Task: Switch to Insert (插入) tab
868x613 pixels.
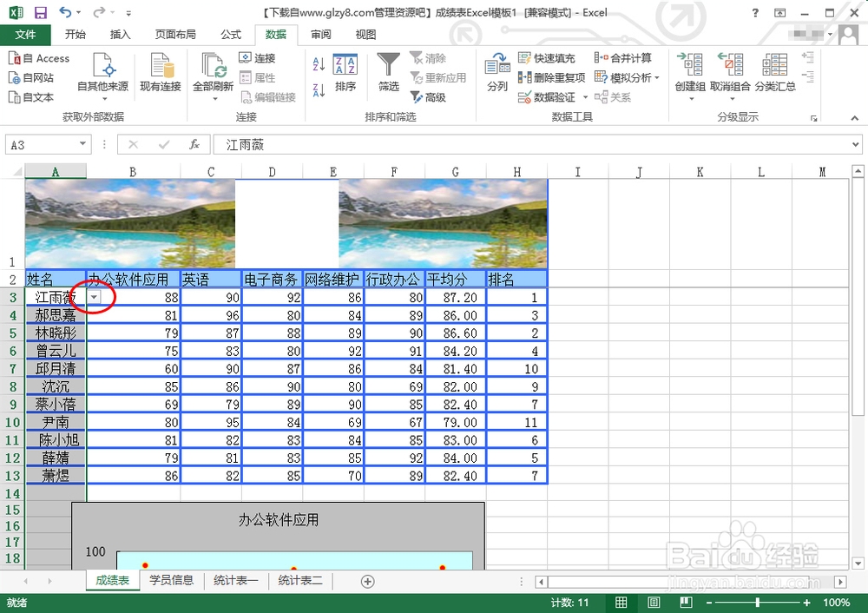Action: click(x=120, y=35)
